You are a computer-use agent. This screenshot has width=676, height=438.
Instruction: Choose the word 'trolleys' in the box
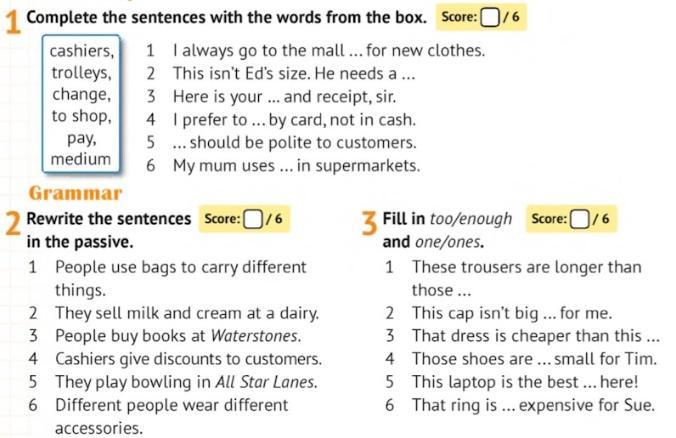pyautogui.click(x=81, y=72)
